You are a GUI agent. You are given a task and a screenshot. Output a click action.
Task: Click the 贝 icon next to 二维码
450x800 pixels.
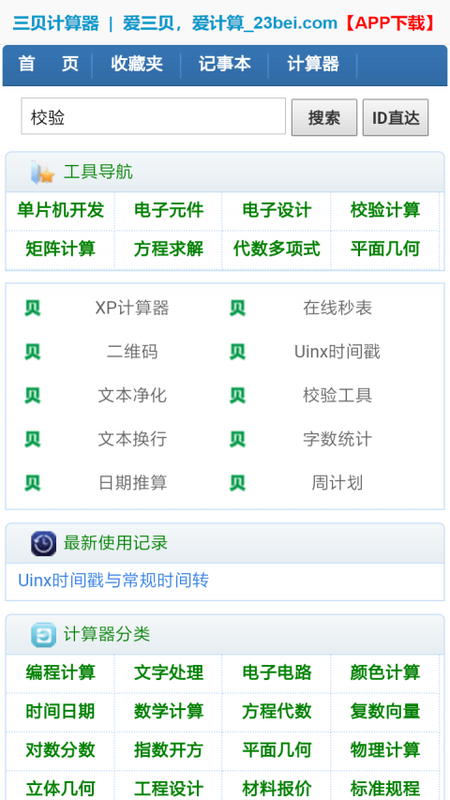coord(33,352)
